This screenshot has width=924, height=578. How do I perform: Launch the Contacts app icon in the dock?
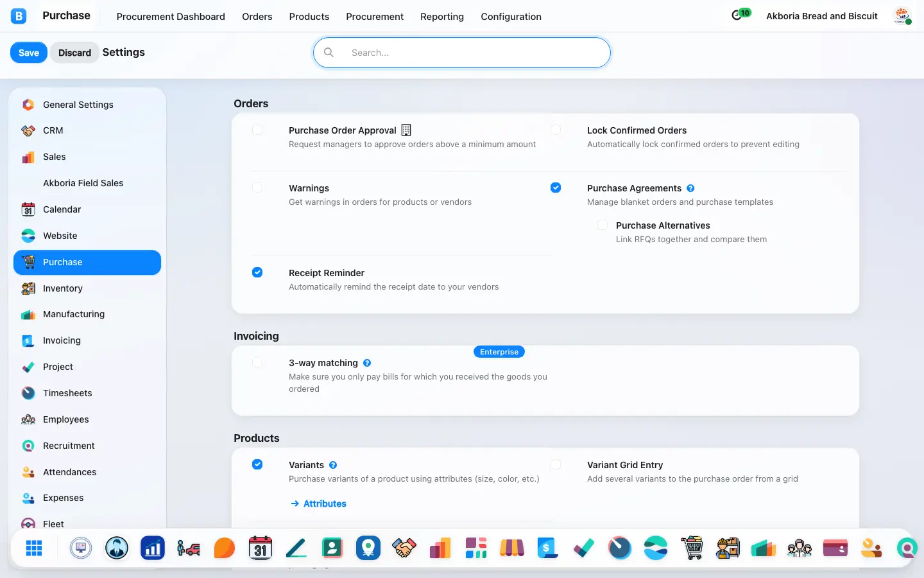point(332,548)
